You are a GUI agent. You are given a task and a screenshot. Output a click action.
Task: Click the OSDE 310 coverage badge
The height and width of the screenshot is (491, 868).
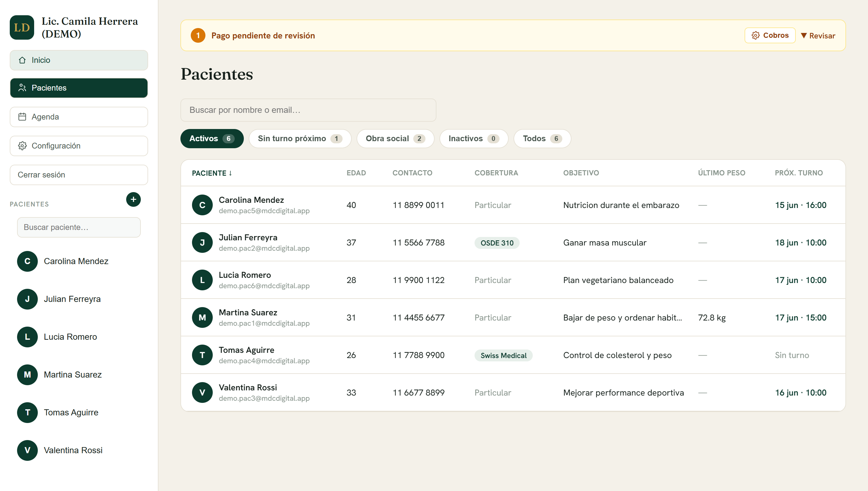point(497,243)
